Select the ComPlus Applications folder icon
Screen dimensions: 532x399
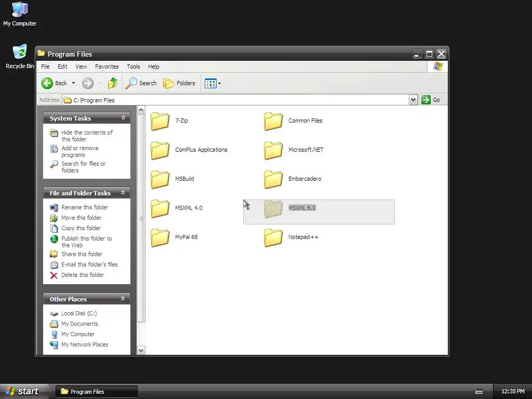pyautogui.click(x=160, y=150)
